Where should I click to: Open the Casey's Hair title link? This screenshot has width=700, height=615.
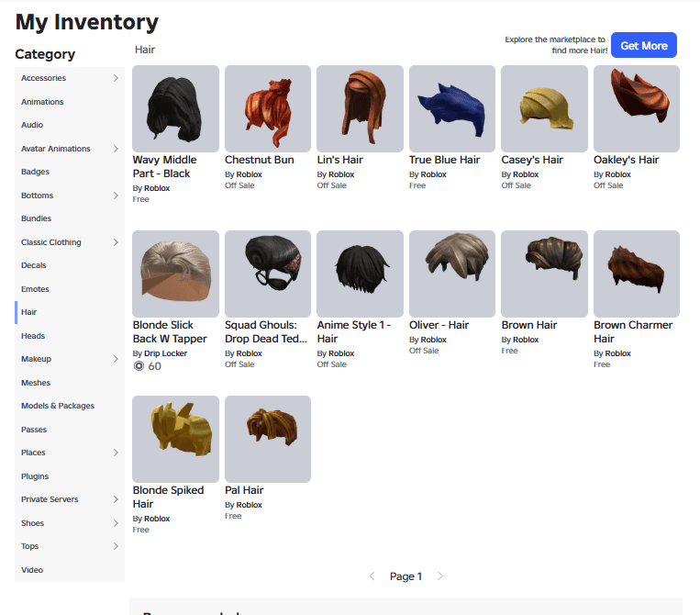tap(532, 160)
